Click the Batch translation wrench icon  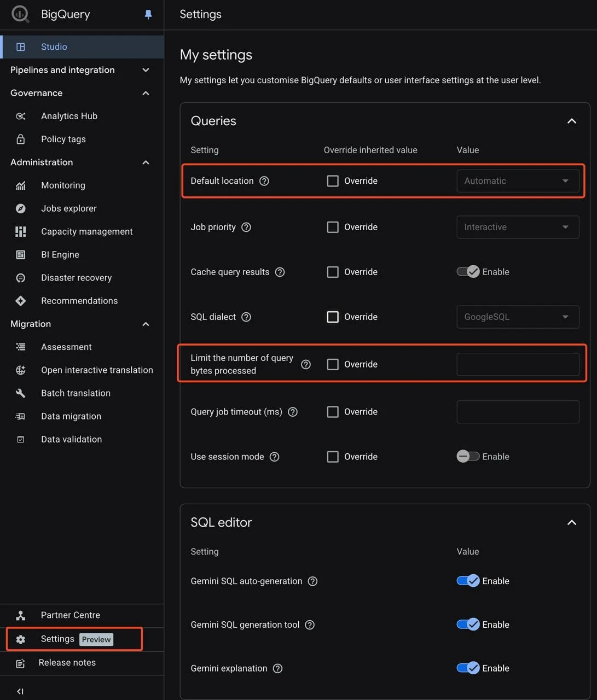pyautogui.click(x=21, y=393)
